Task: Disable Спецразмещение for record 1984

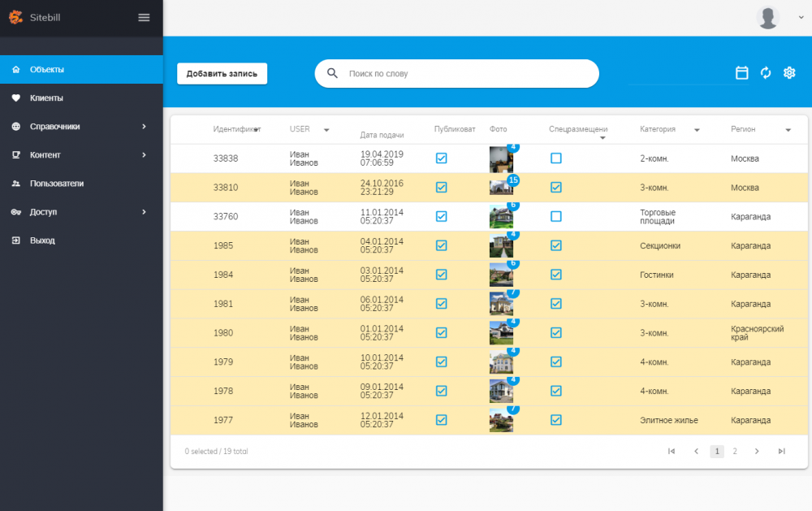Action: click(556, 275)
